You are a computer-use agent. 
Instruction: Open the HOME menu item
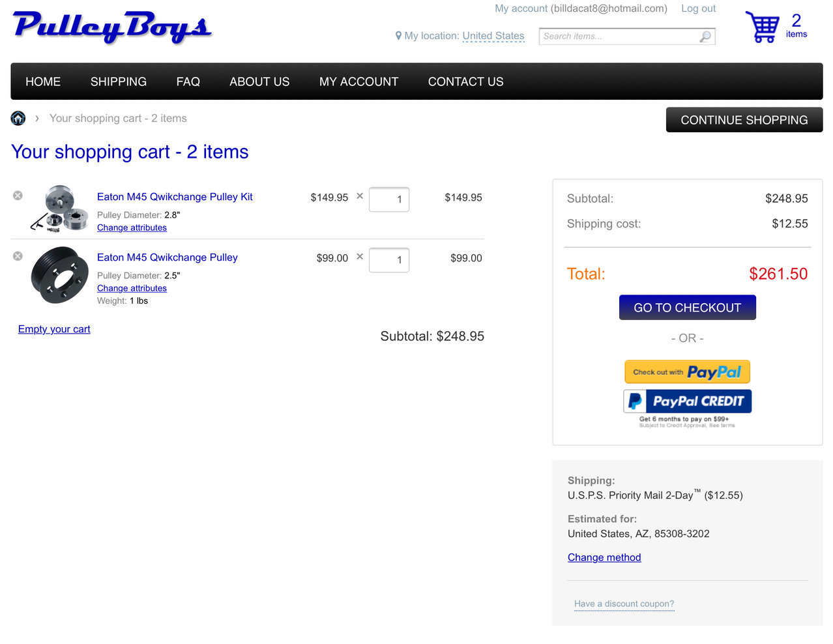(43, 81)
